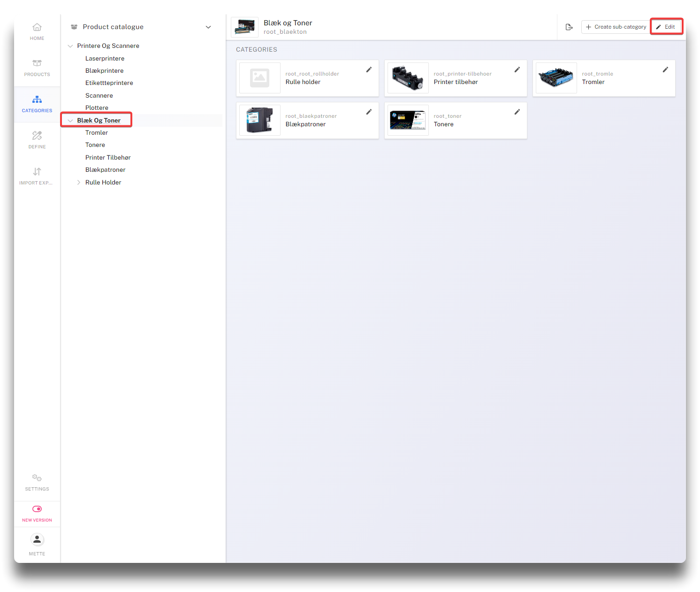
Task: Select Laserprintere in the category tree
Action: [x=105, y=59]
